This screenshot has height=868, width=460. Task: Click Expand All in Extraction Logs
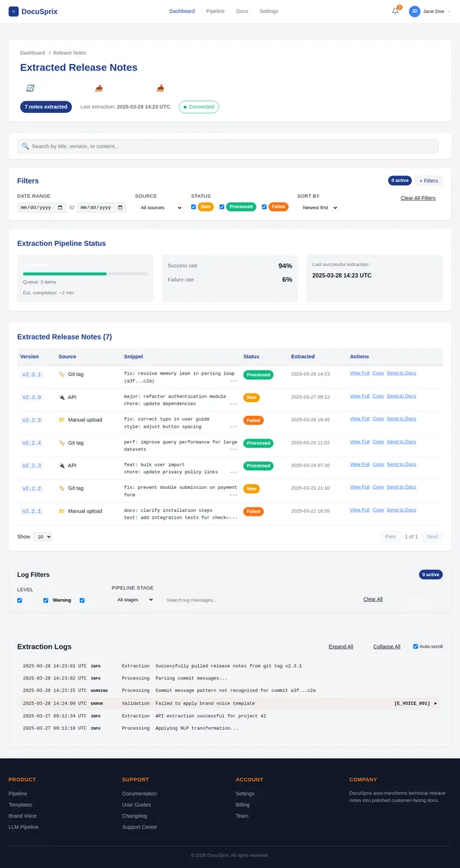point(341,647)
